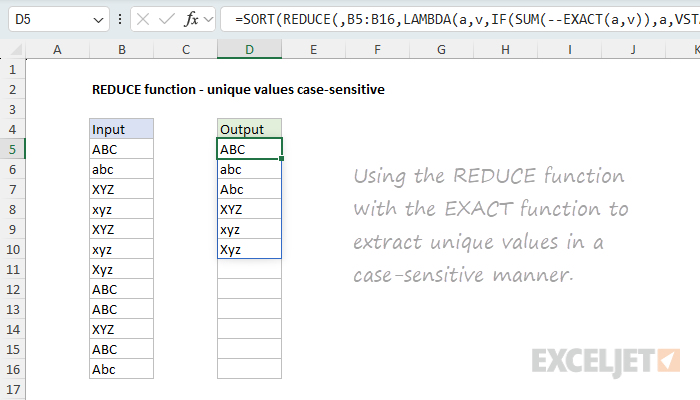Select output cell D6 containing abc

click(250, 169)
